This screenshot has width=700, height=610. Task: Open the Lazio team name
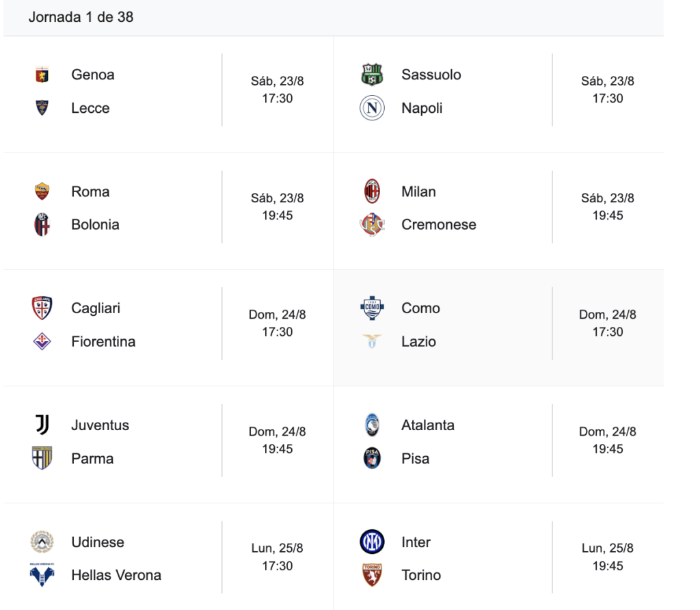click(418, 342)
